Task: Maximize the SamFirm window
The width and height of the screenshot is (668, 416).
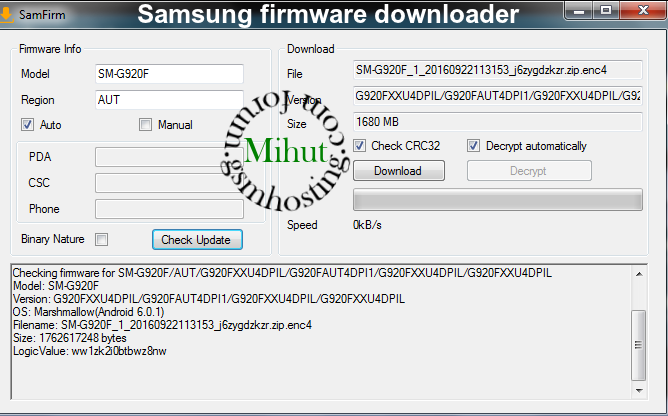Action: [606, 10]
